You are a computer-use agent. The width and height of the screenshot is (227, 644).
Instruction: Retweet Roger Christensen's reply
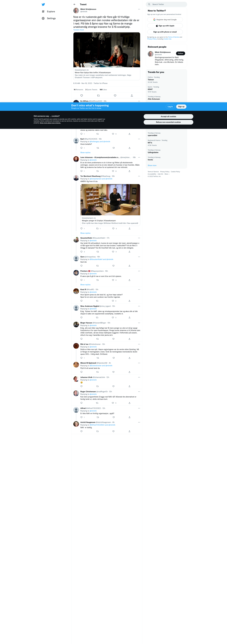[97, 403]
